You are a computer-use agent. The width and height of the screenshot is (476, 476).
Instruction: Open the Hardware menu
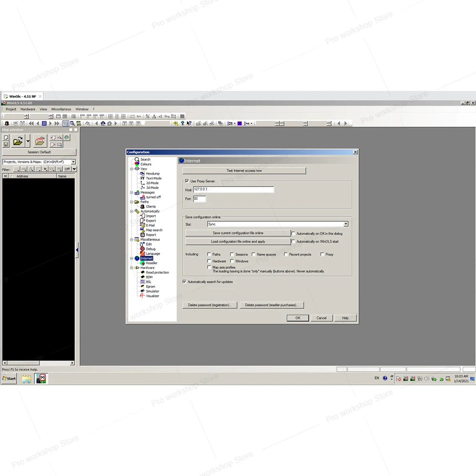click(28, 109)
